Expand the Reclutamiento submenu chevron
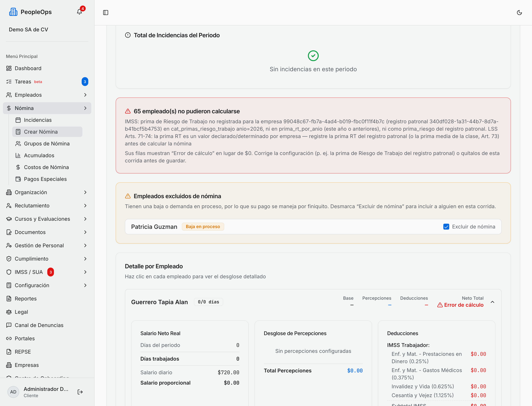 pyautogui.click(x=85, y=206)
